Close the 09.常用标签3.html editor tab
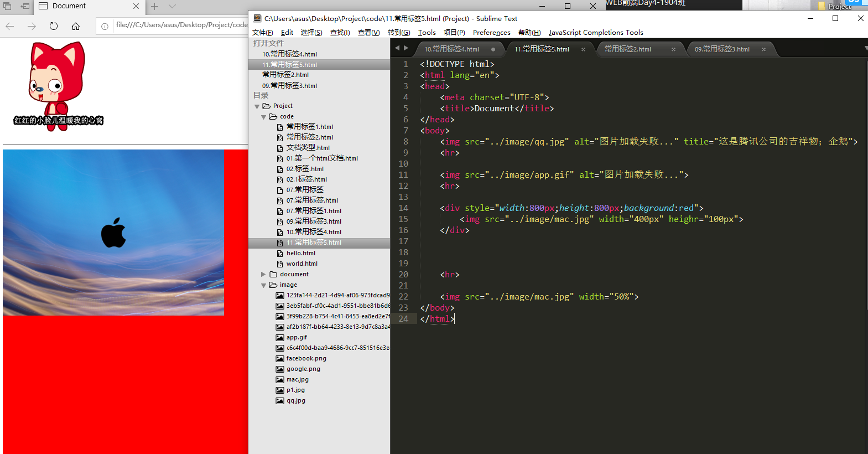The width and height of the screenshot is (868, 454). coord(763,49)
